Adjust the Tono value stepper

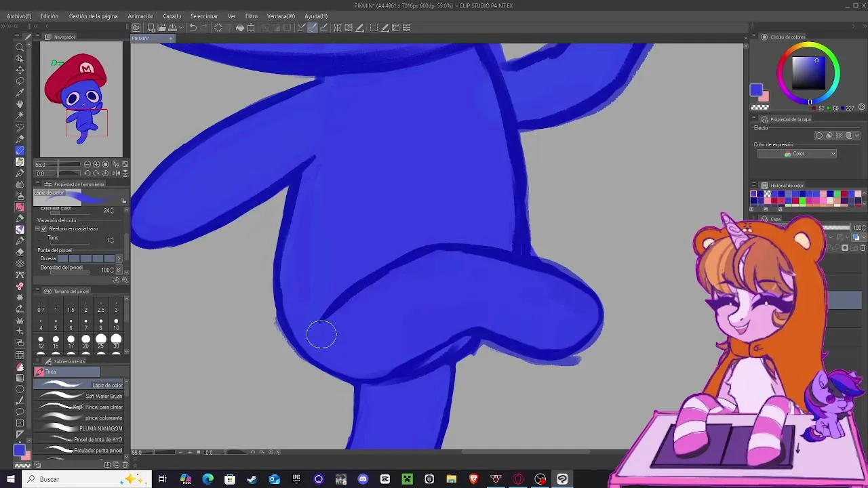[112, 240]
